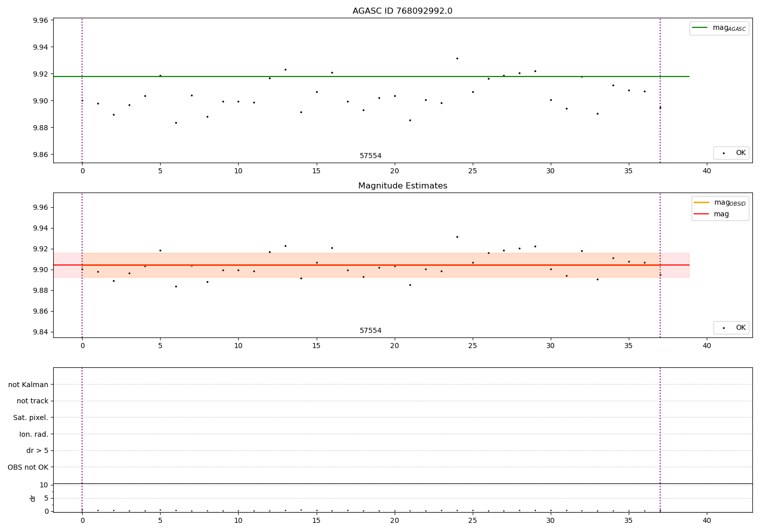This screenshot has width=760, height=532.
Task: Click the '57554' label in the top plot
Action: tap(370, 156)
